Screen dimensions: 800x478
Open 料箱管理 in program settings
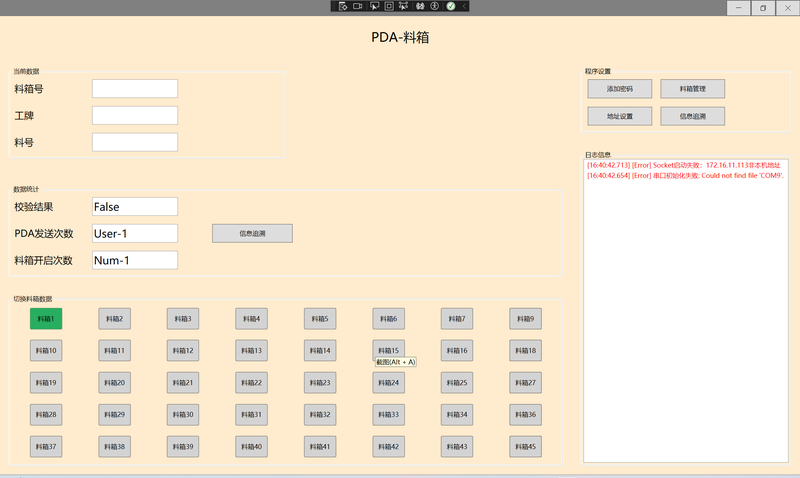tap(692, 89)
